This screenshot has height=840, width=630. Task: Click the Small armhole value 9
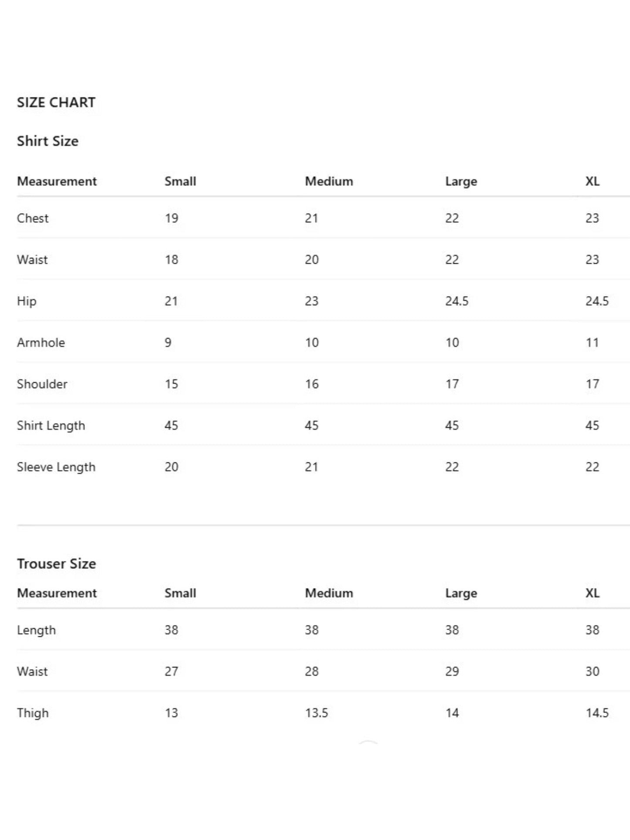pos(168,343)
